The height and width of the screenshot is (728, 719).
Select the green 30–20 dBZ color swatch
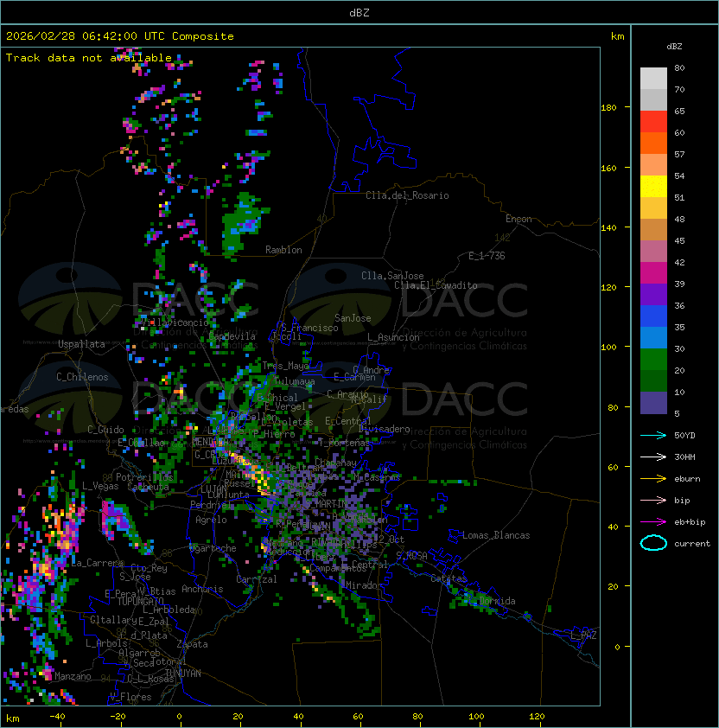[x=653, y=360]
